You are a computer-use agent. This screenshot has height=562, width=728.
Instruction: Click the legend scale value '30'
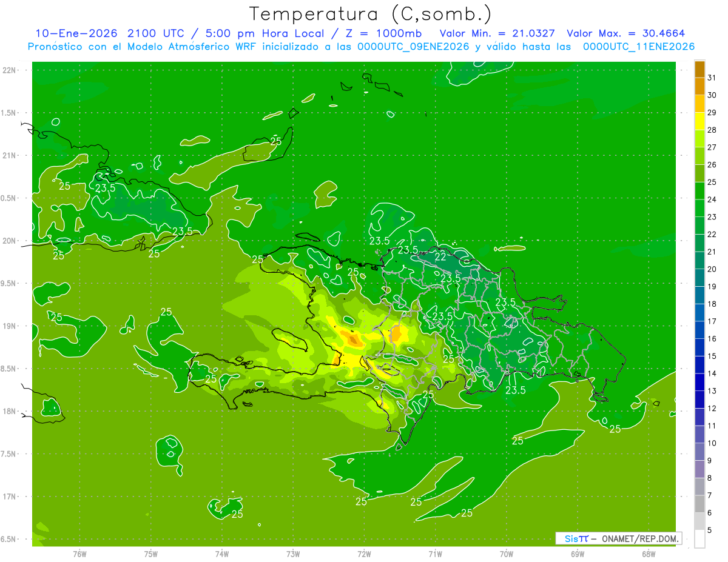click(x=712, y=95)
